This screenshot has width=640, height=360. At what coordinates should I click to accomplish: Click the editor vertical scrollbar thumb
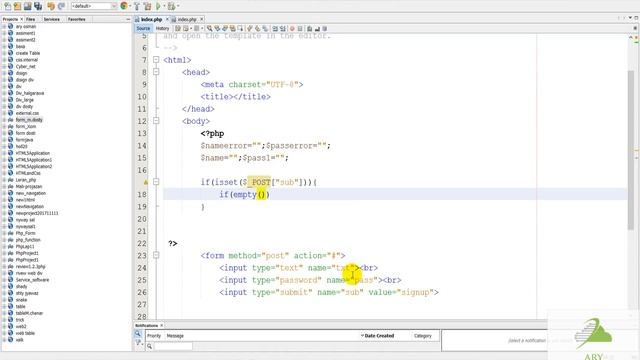631,149
